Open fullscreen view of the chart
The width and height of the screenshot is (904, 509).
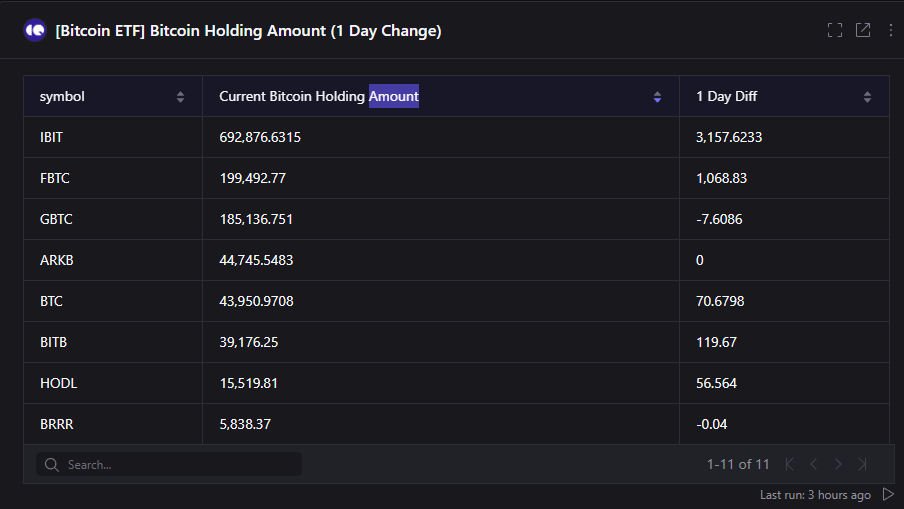835,31
